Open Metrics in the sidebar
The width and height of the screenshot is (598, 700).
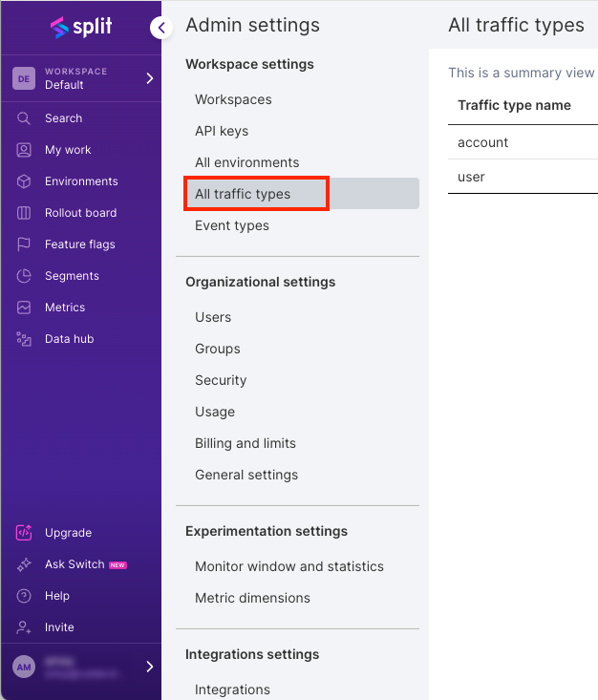coord(65,308)
